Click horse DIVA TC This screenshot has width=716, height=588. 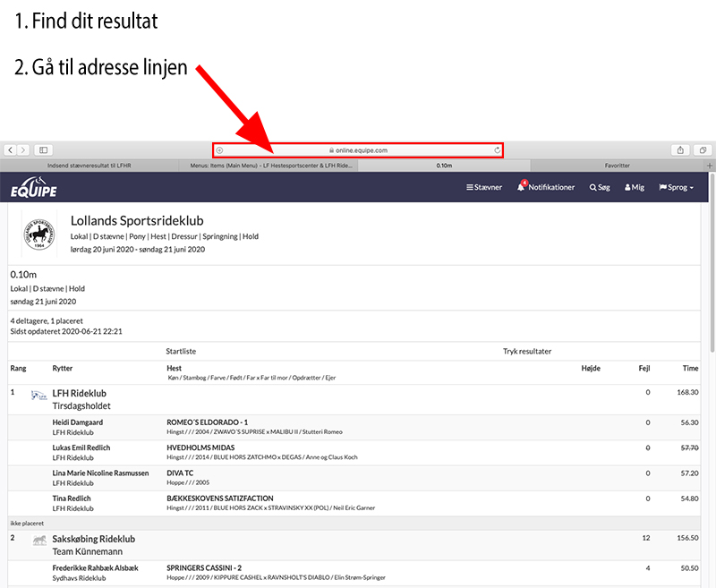[180, 473]
